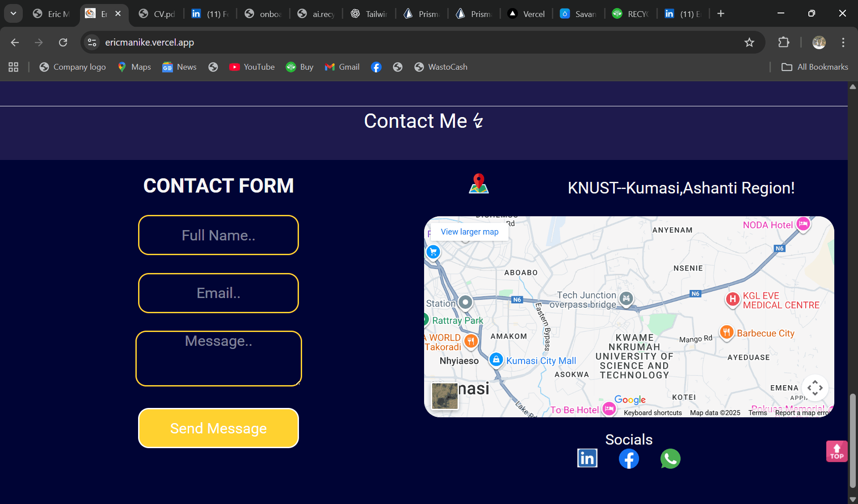Screen dimensions: 858x504
Task: Click the pink TOP back-to-top button
Action: [837, 451]
